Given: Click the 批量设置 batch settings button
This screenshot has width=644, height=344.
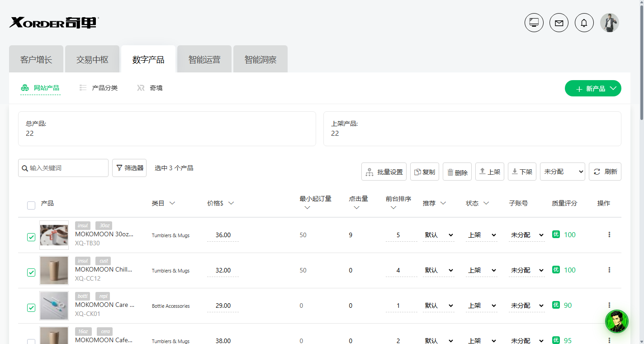Looking at the screenshot, I should point(384,172).
